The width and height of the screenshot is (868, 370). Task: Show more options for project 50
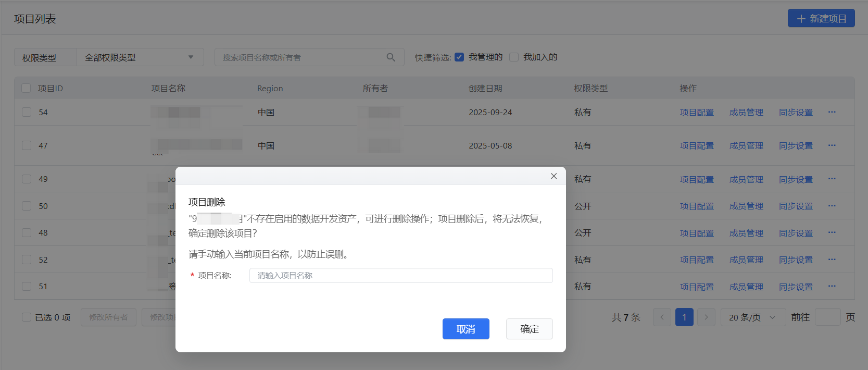click(x=832, y=206)
